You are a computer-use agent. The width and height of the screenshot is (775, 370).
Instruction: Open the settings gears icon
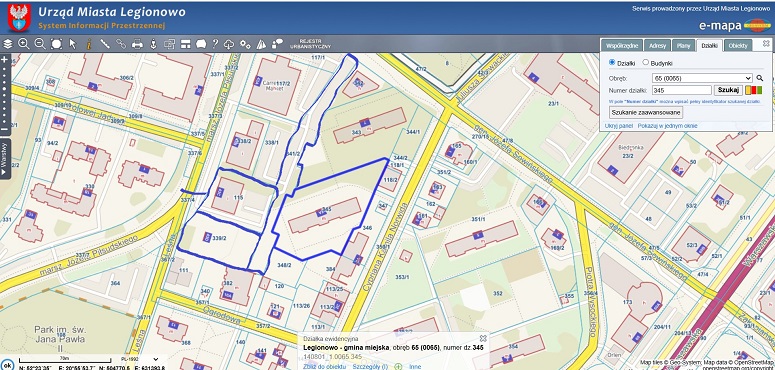[x=245, y=44]
